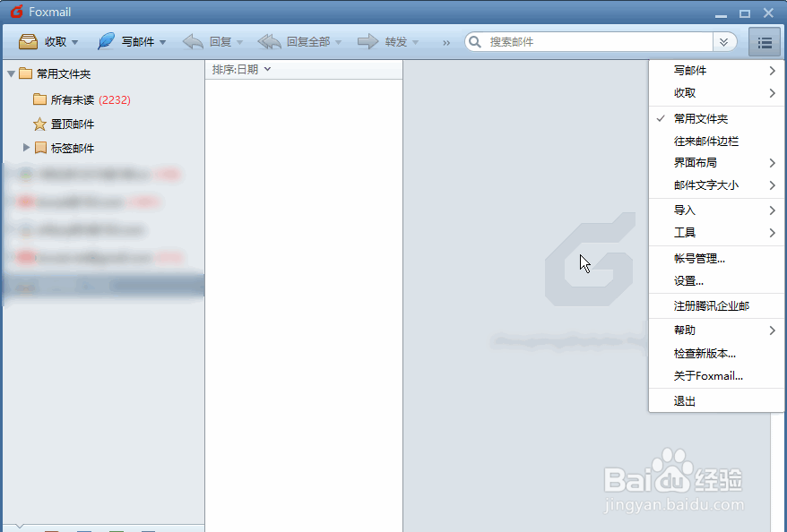Click the 回复 toolbar button label
This screenshot has height=532, width=787.
pyautogui.click(x=221, y=42)
